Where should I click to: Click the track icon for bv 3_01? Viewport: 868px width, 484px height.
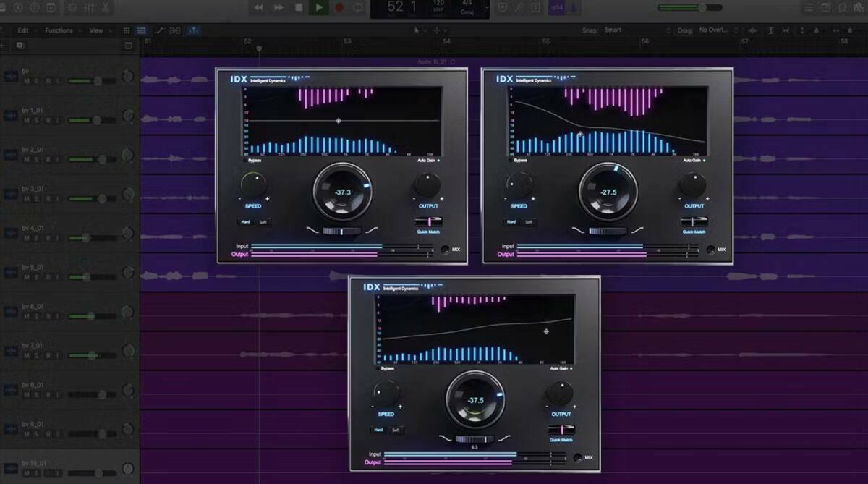[x=11, y=194]
